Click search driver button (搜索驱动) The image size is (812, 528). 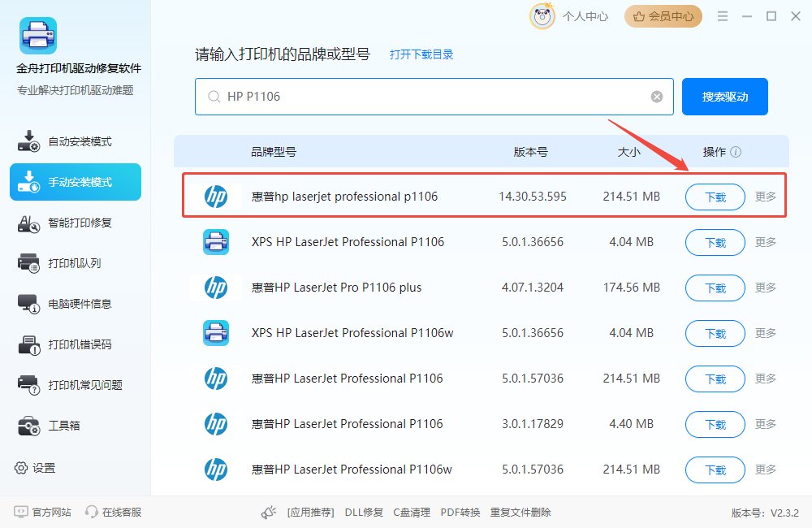[x=724, y=97]
